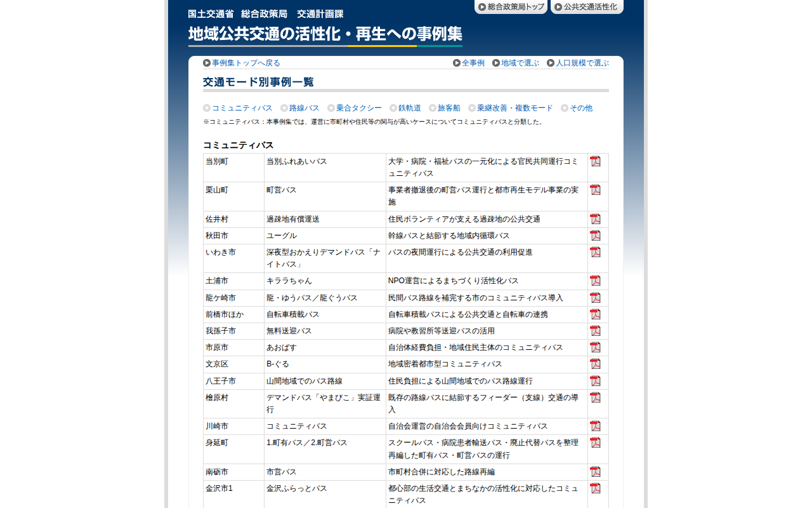This screenshot has width=812, height=508.
Task: Select the 身延町 cell
Action: pos(233,450)
